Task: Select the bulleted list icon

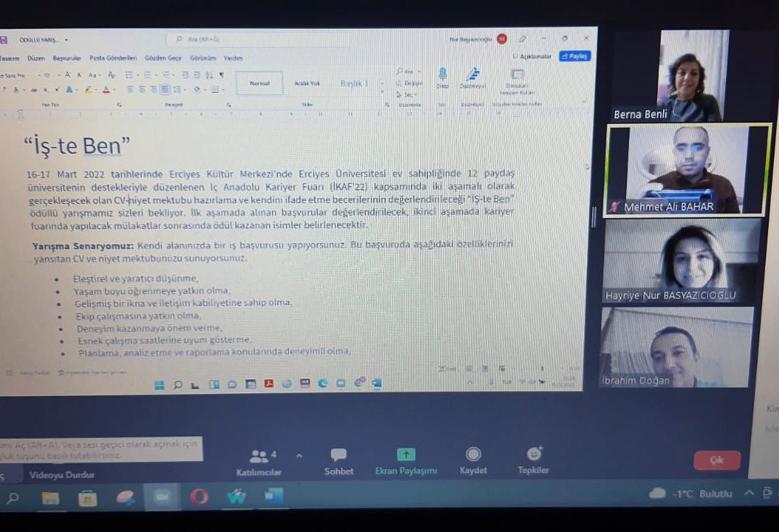Action: coord(129,74)
